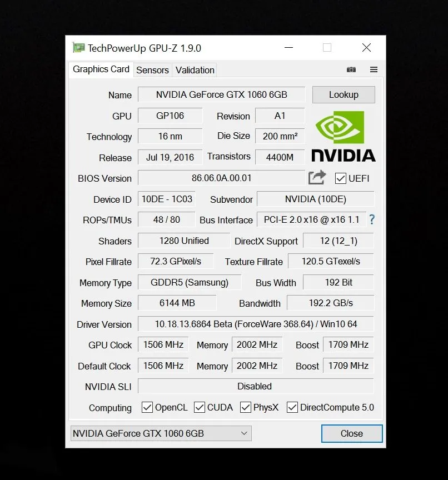
Task: Click the Device ID field 10DE - 1C03
Action: point(167,199)
